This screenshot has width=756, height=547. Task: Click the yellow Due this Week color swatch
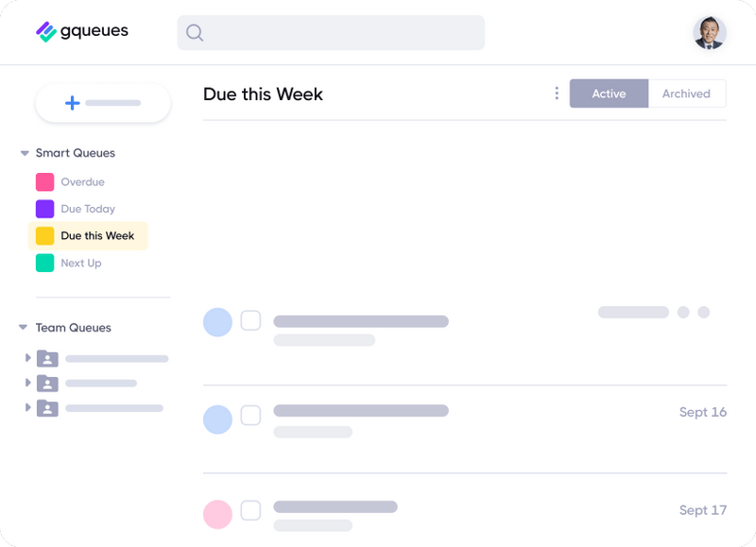(x=45, y=235)
